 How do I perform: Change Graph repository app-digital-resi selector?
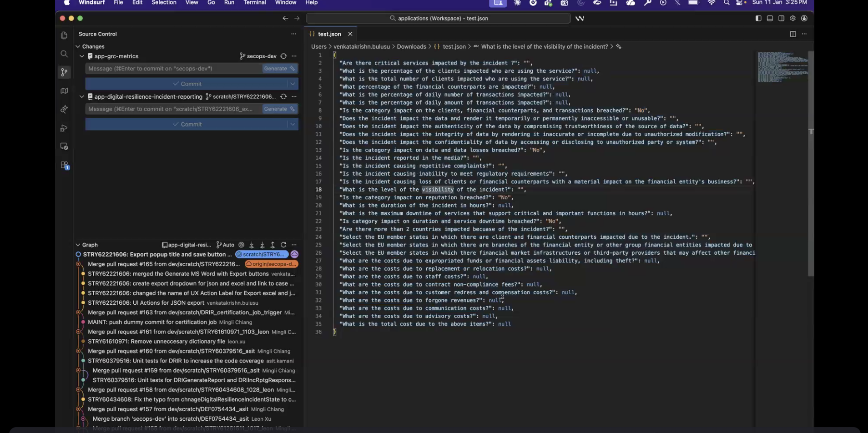click(187, 245)
